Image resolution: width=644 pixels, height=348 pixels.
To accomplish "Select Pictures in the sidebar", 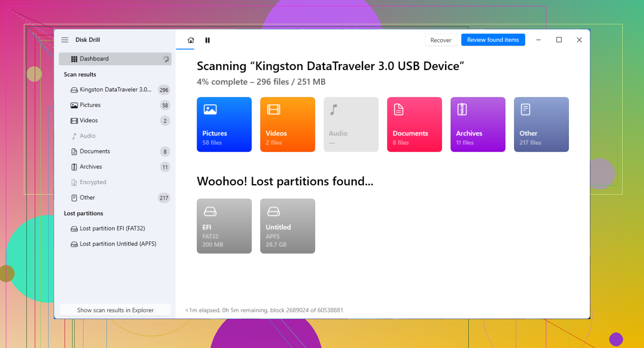I will pyautogui.click(x=115, y=105).
